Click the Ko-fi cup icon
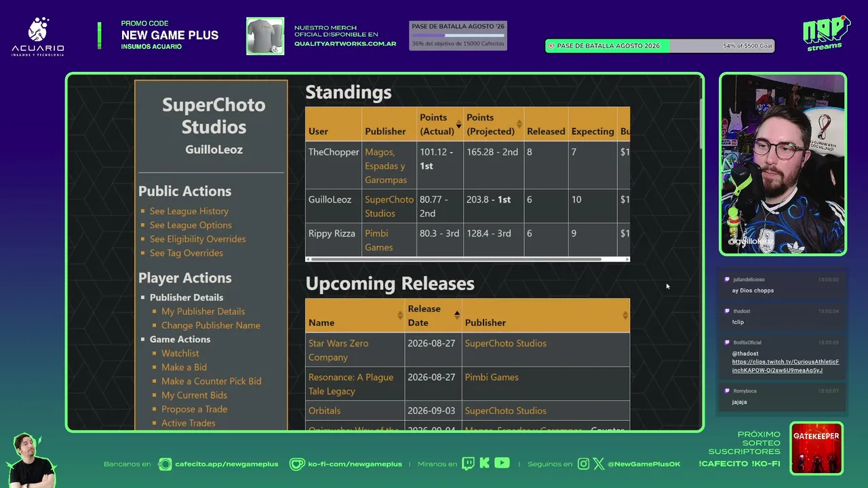 point(297,464)
